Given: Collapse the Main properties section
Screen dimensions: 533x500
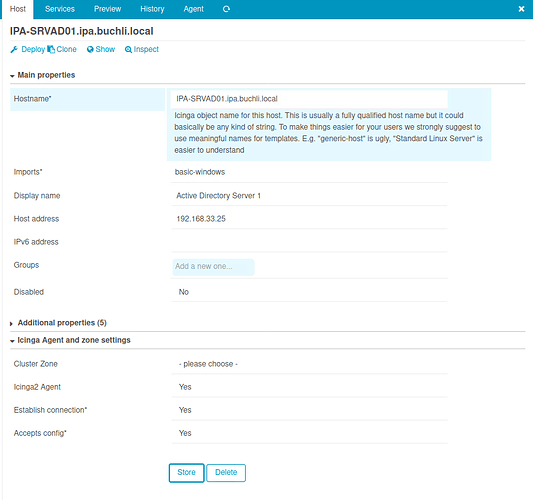Looking at the screenshot, I should click(x=43, y=75).
